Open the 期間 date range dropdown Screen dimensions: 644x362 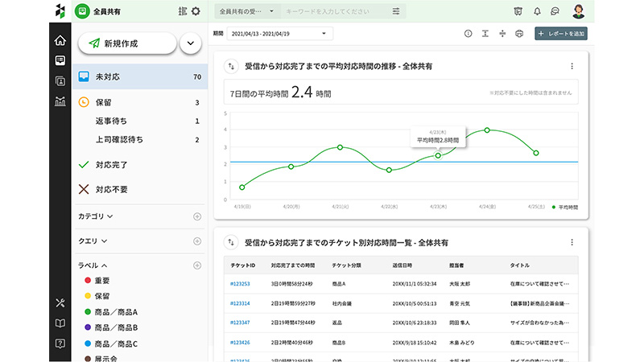pos(279,34)
